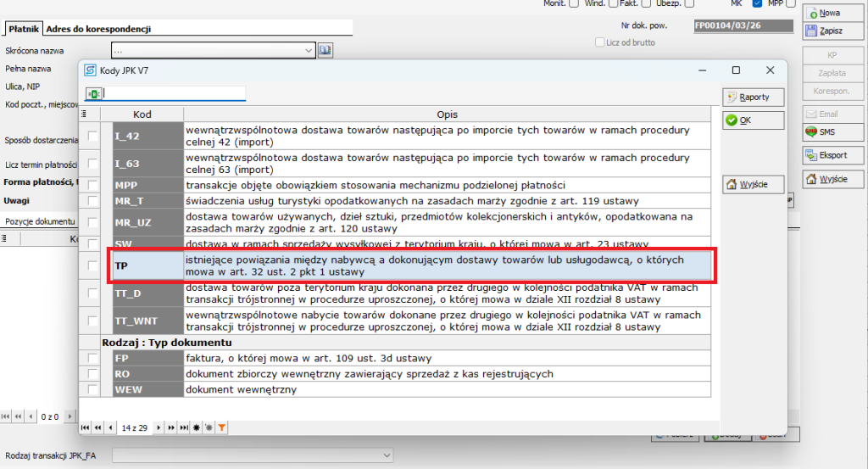The width and height of the screenshot is (868, 469).
Task: Open the contractor lookup book icon
Action: point(325,51)
